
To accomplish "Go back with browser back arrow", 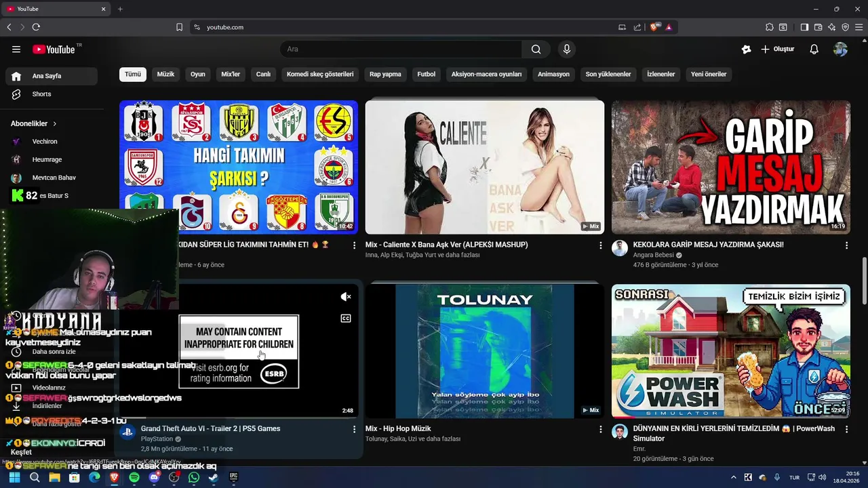I will click(9, 27).
